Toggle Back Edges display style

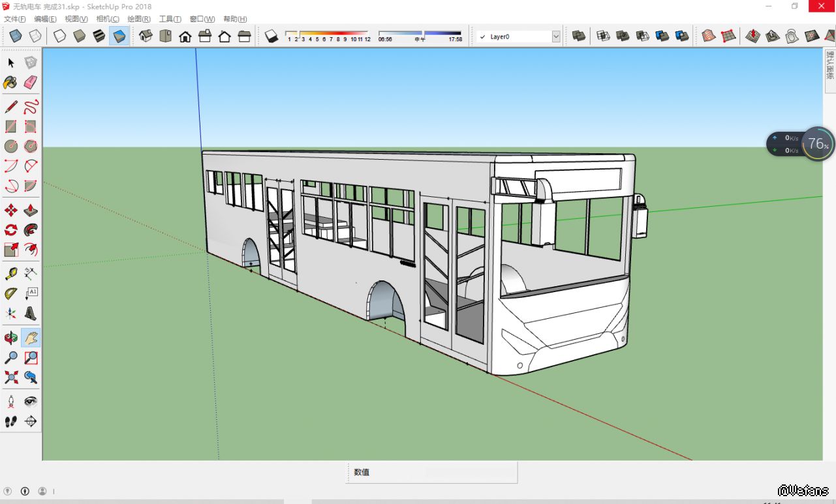35,37
